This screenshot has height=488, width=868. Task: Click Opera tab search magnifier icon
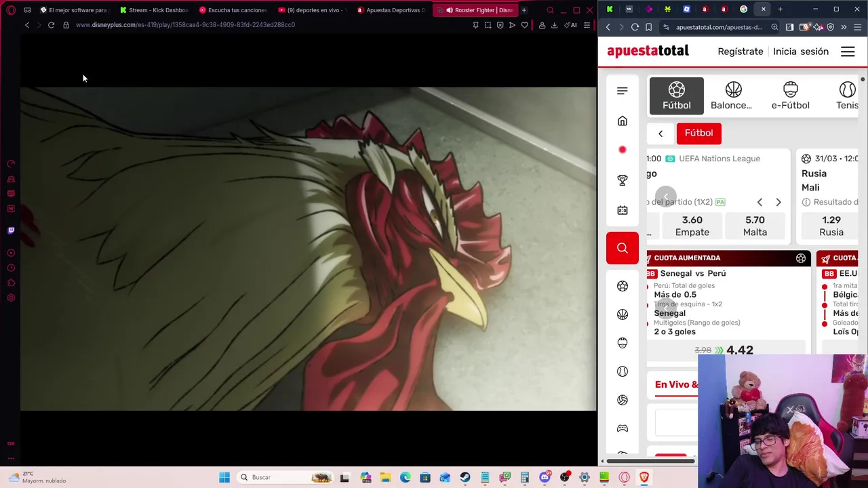pos(550,10)
